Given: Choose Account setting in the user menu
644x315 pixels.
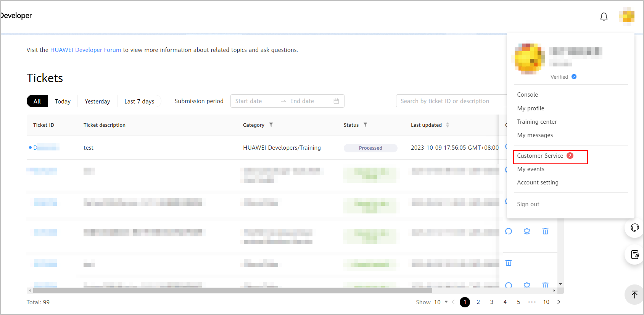Looking at the screenshot, I should (538, 183).
